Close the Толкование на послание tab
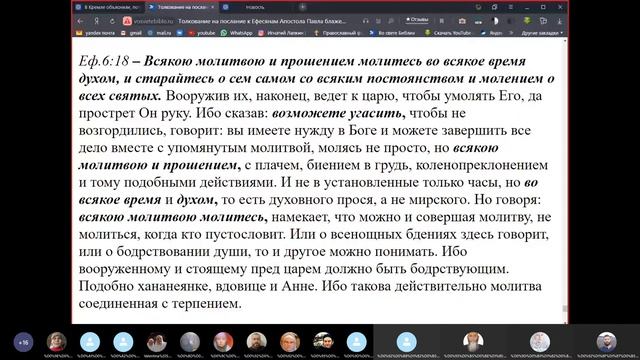 (x=213, y=7)
